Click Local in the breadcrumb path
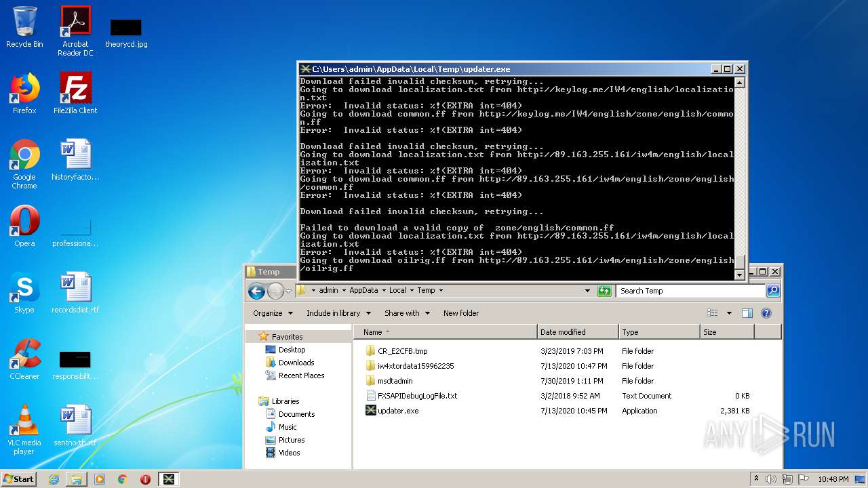 coord(397,291)
